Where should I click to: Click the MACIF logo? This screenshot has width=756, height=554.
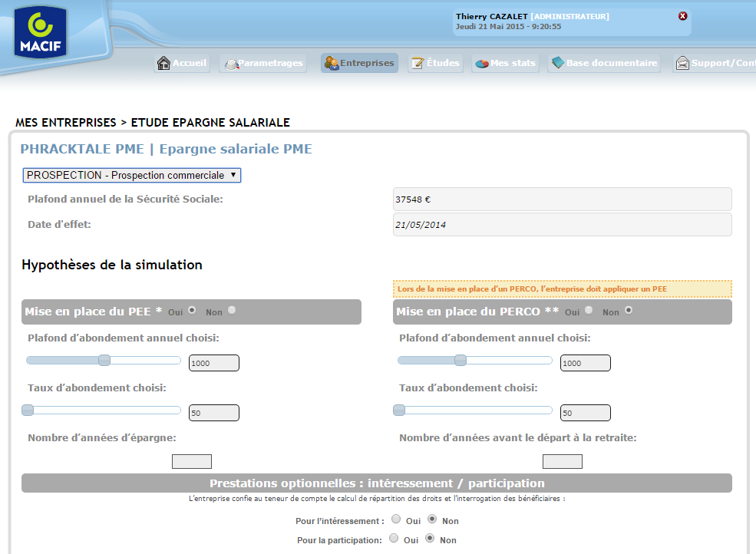39,32
